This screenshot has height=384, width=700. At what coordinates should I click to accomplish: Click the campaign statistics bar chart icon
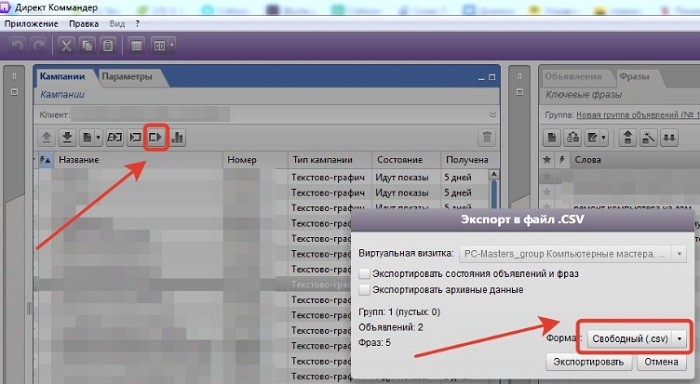[x=178, y=137]
